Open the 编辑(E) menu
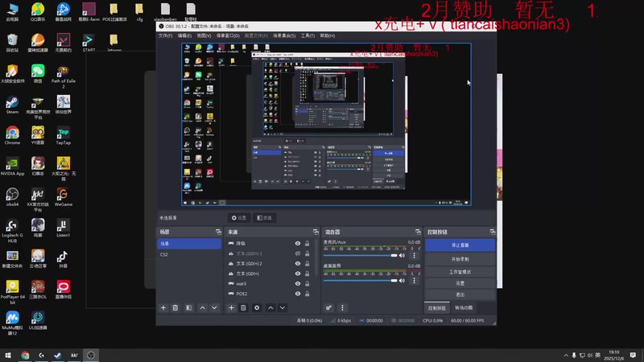The image size is (644, 362). tap(184, 35)
